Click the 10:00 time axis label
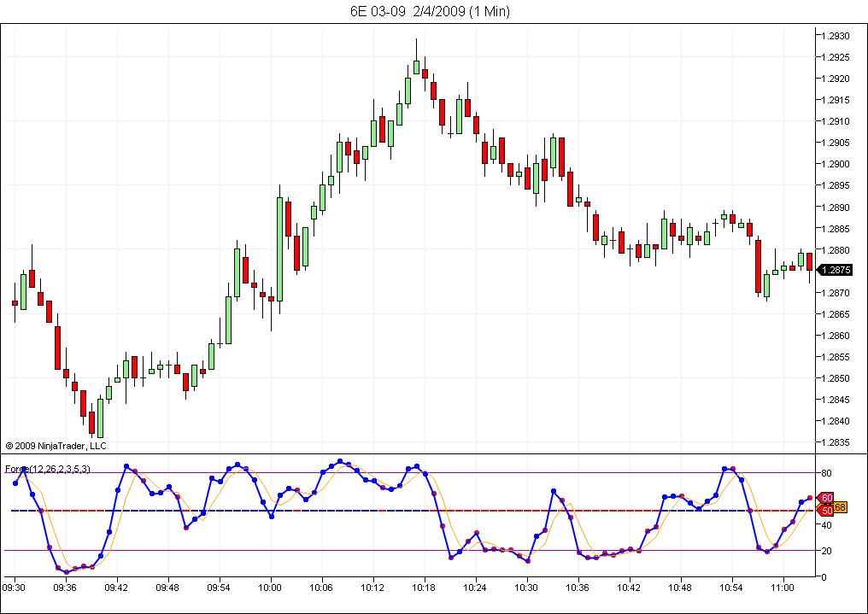 coord(270,588)
